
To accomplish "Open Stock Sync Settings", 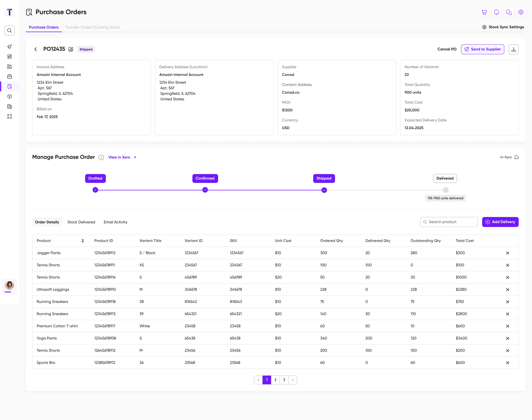I will click(x=503, y=27).
